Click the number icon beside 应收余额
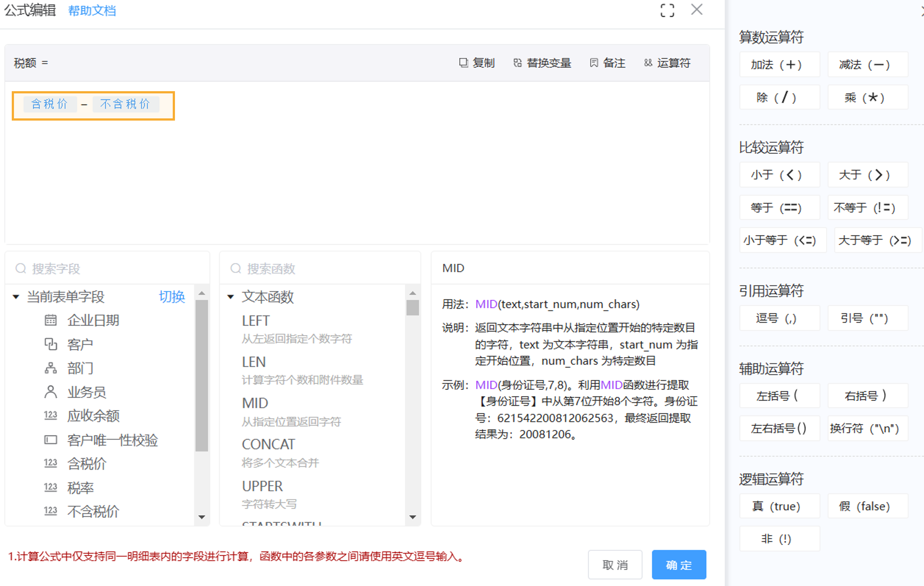 tap(51, 416)
